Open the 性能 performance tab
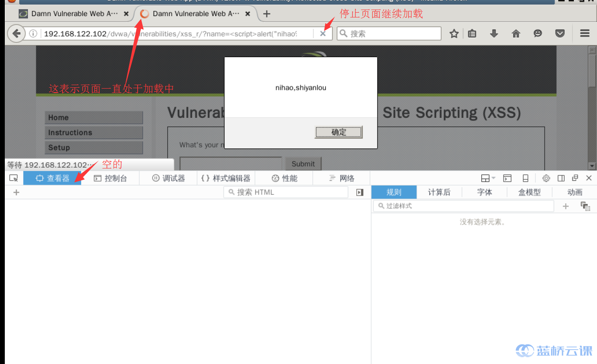The width and height of the screenshot is (597, 364). pos(284,178)
